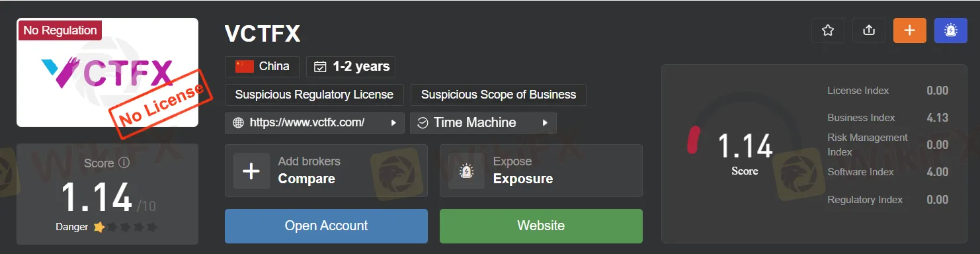Expand the https://www.vctfx.com/ arrow
The width and height of the screenshot is (980, 254).
393,123
